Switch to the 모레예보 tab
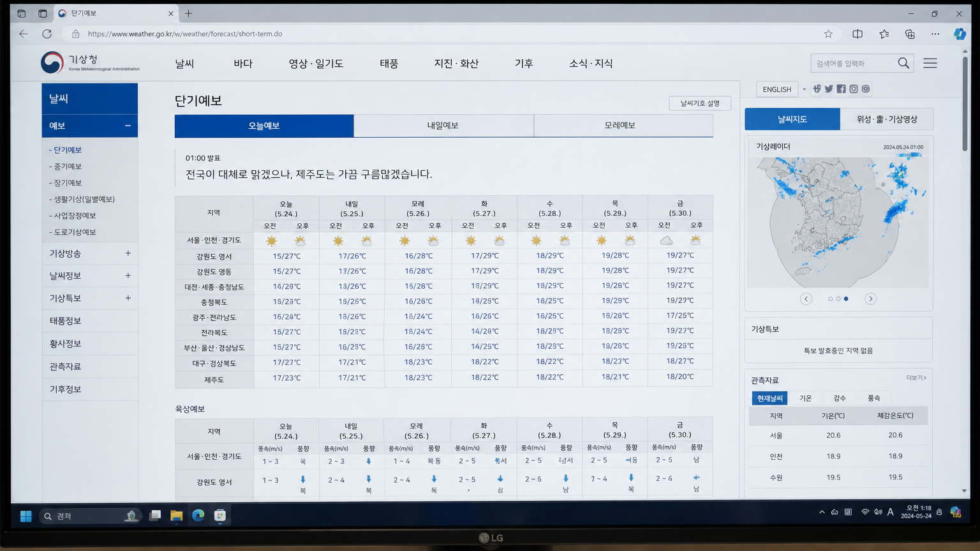The height and width of the screenshot is (551, 980). [x=623, y=126]
